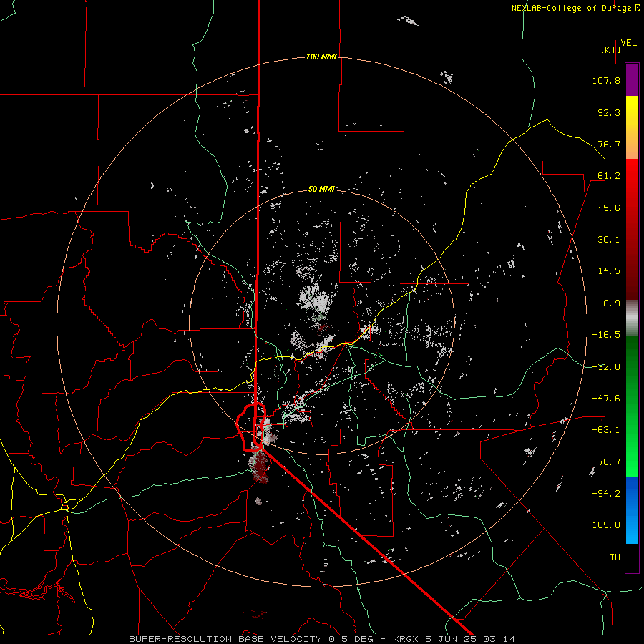Select the 50 NMI range ring label
Screen dimensions: 644x644
click(321, 189)
